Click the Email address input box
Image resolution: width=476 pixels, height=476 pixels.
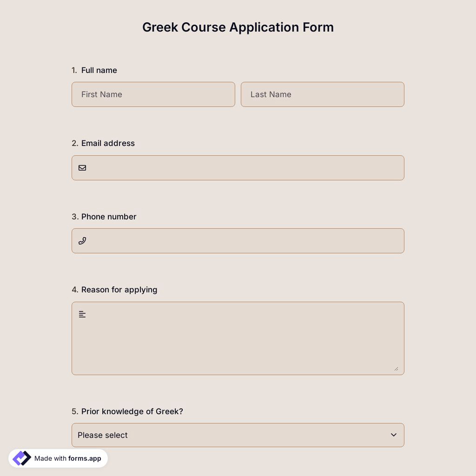pos(238,168)
